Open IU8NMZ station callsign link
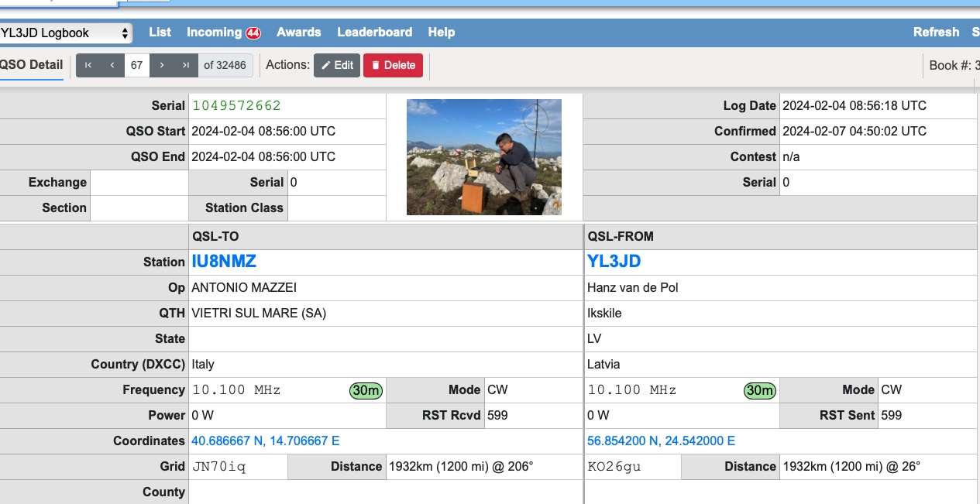 coord(224,262)
